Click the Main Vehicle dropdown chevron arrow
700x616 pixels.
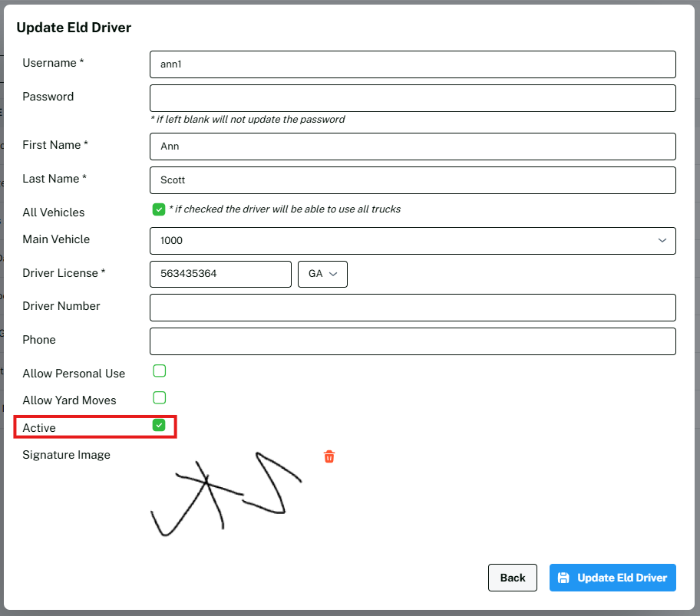(x=662, y=241)
